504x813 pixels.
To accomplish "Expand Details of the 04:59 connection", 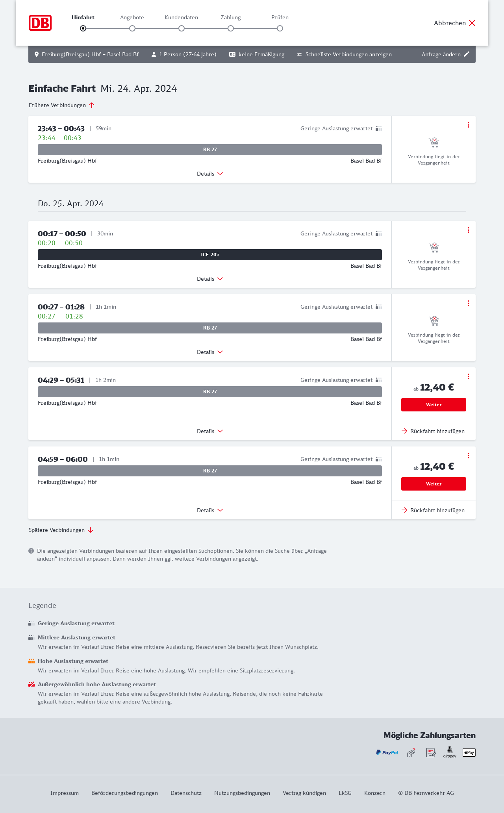I will click(x=210, y=510).
